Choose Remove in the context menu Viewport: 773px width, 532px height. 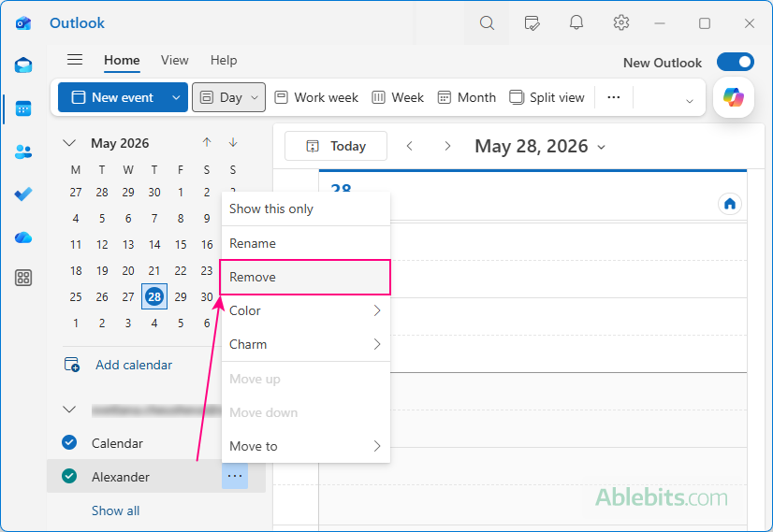pos(306,278)
